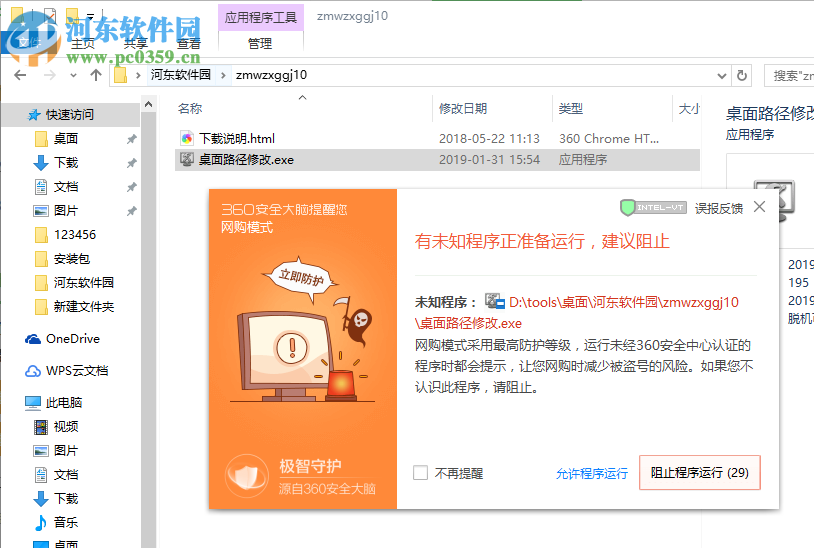Click 阻止程序运行 button
Image resolution: width=814 pixels, height=548 pixels.
(x=700, y=473)
